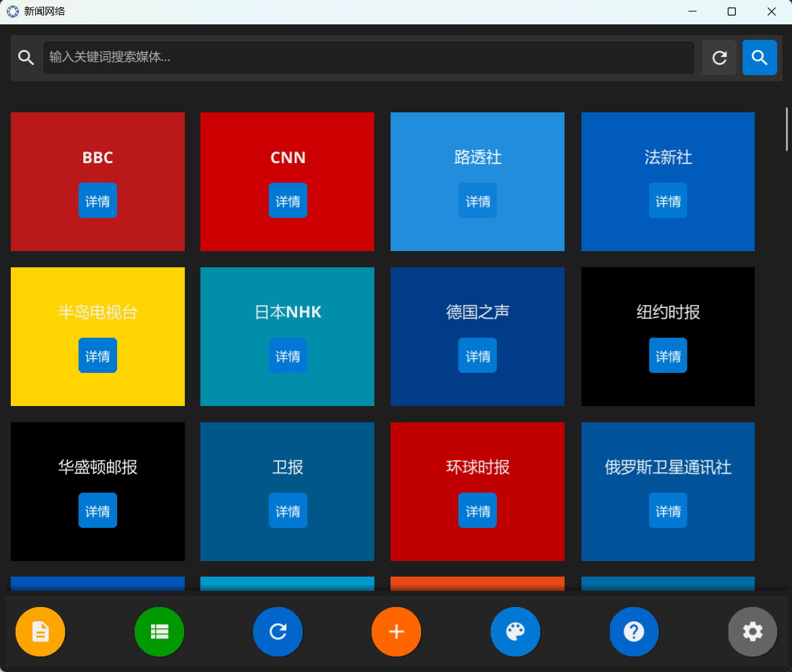792x672 pixels.
Task: Open the orange document icon in bottom bar
Action: (x=41, y=631)
